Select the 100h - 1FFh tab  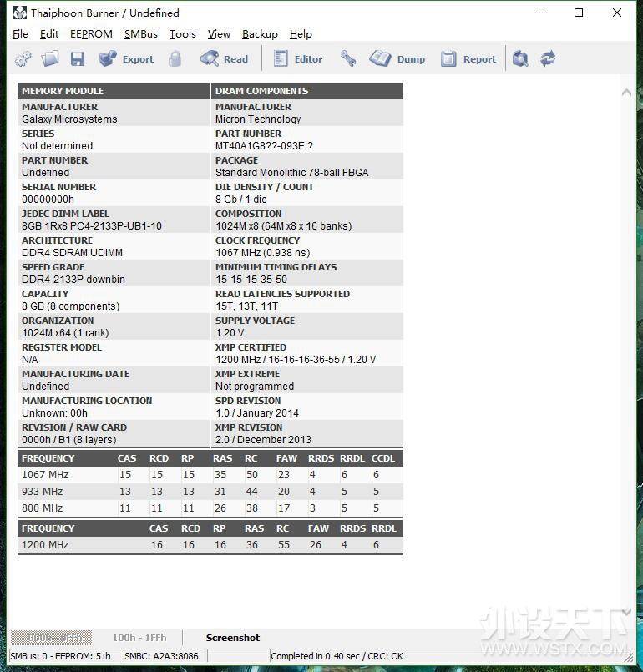139,638
